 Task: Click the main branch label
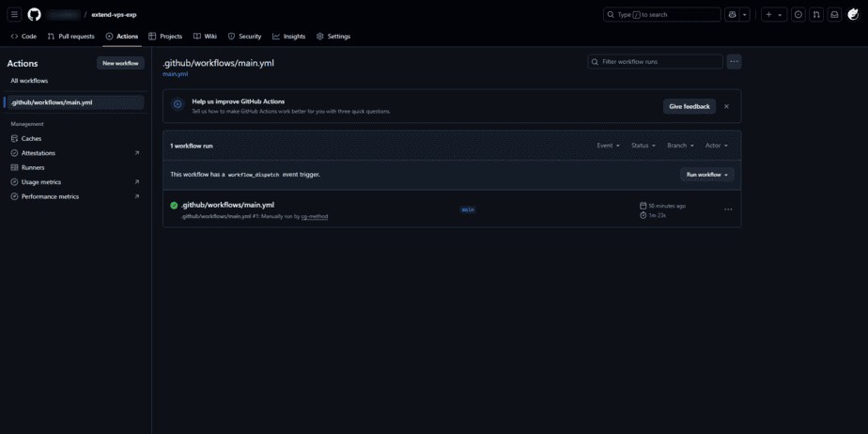[x=468, y=209]
